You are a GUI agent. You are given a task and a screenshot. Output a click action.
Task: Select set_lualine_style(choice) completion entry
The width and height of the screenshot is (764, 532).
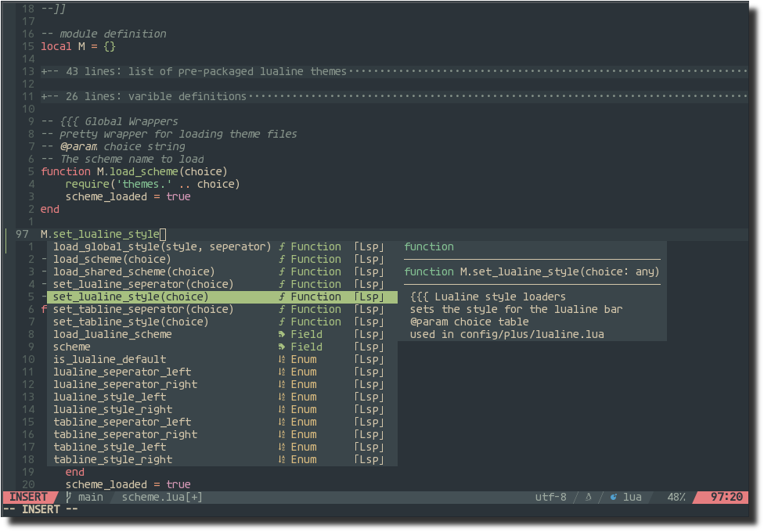[131, 297]
